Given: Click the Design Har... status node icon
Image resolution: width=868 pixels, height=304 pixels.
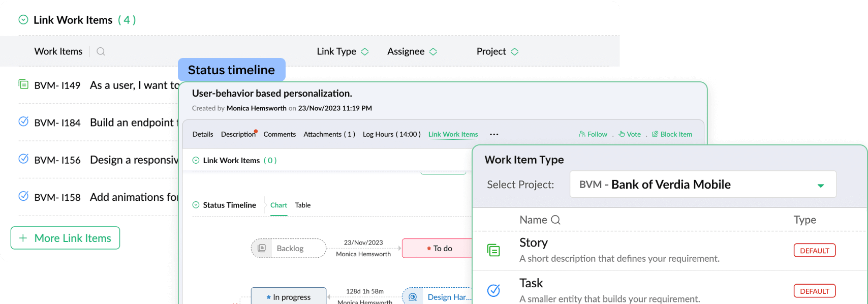Looking at the screenshot, I should (x=413, y=297).
